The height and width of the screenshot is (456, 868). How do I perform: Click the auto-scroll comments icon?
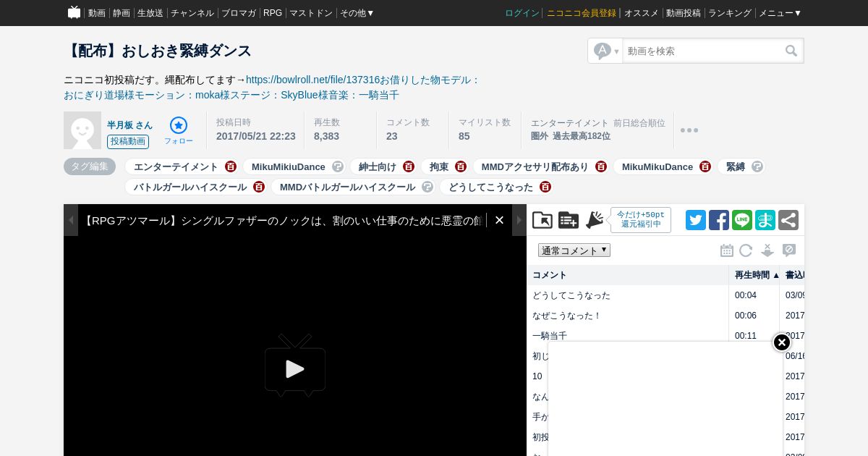click(x=767, y=250)
